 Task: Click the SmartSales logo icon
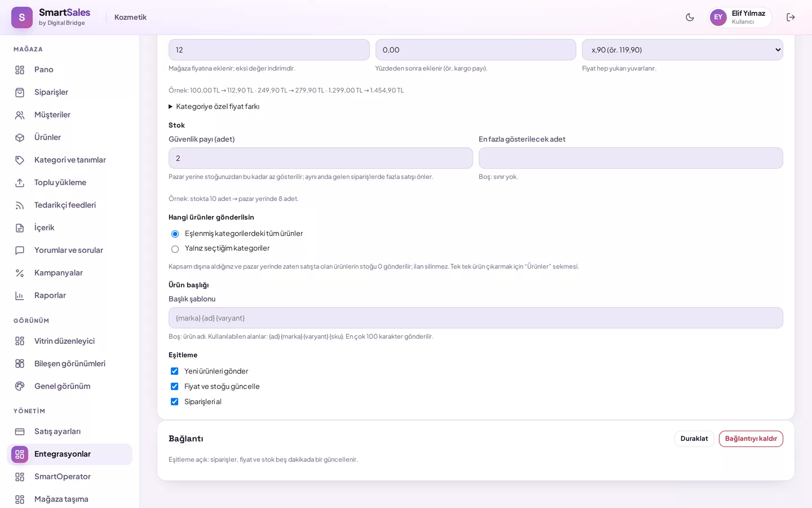click(x=22, y=17)
